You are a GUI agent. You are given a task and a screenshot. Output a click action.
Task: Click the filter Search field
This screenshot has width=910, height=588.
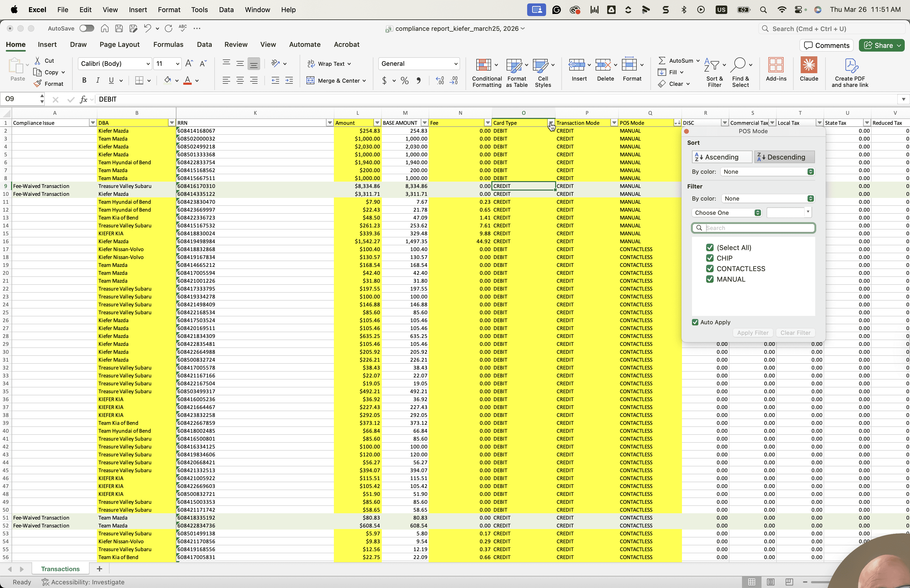(753, 228)
